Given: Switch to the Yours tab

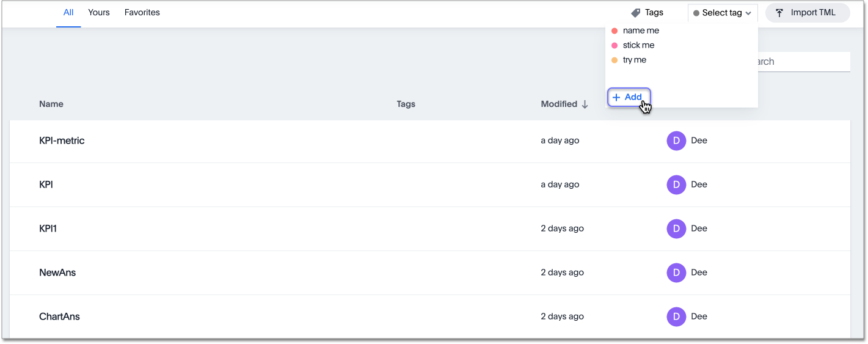Looking at the screenshot, I should tap(99, 12).
